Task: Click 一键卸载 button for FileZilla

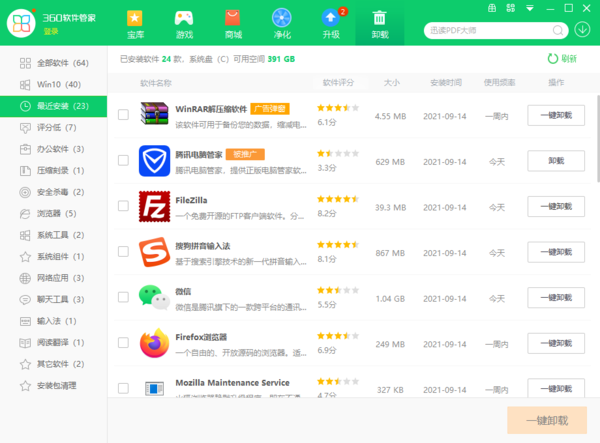Action: (x=555, y=206)
